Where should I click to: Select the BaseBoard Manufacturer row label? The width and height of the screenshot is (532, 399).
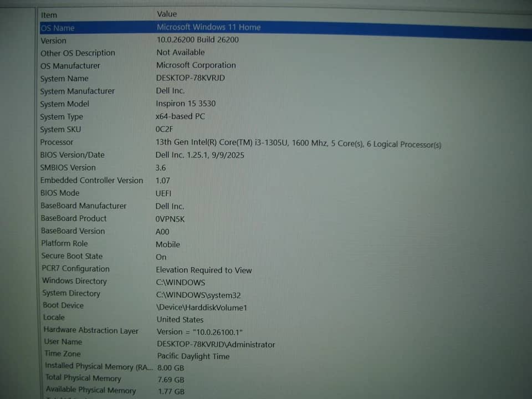point(84,206)
